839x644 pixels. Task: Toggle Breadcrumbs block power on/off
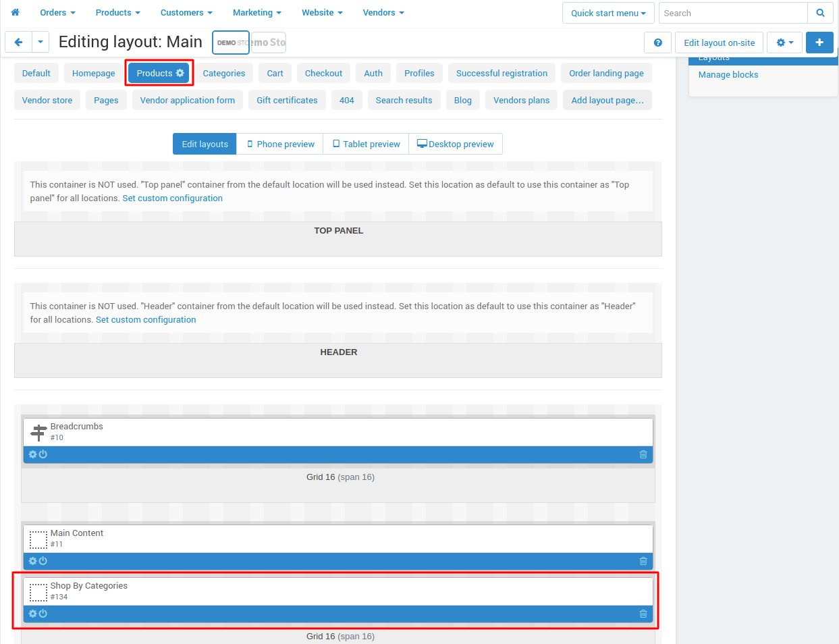click(x=43, y=454)
